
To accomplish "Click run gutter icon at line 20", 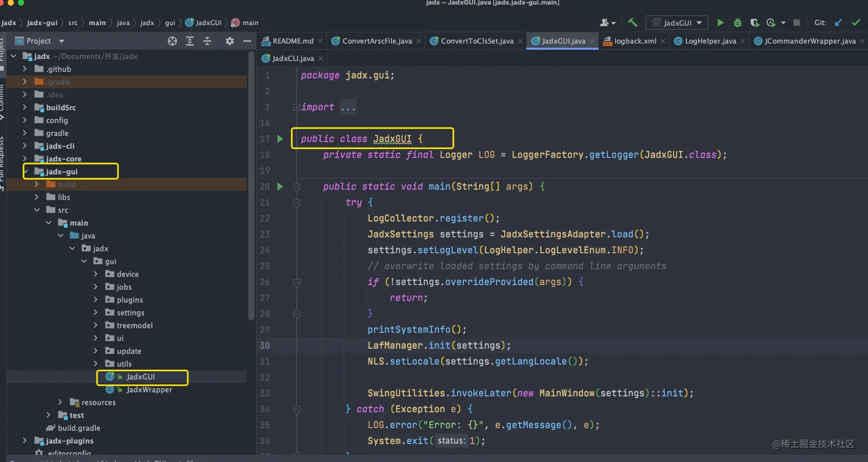I will point(280,186).
